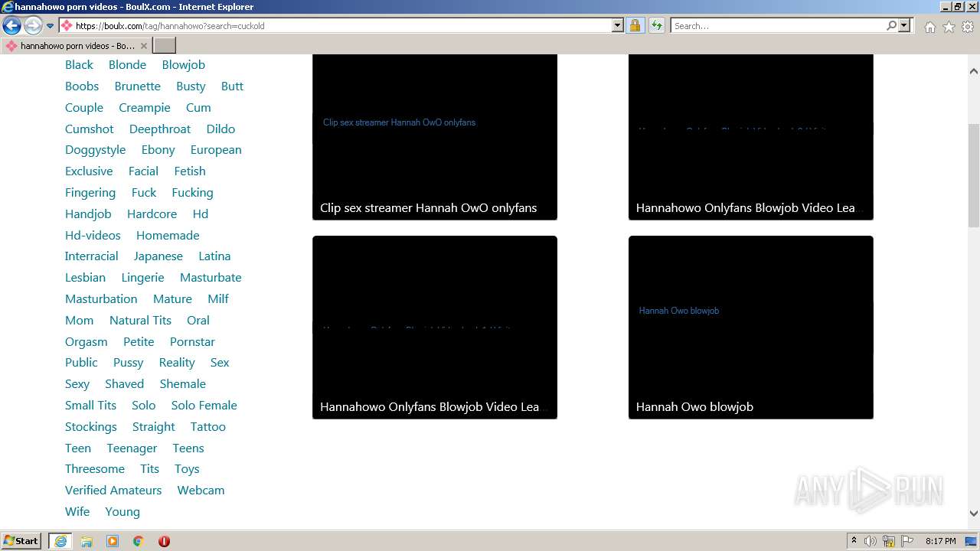The image size is (980, 551).
Task: Open the European tag link
Action: click(216, 150)
